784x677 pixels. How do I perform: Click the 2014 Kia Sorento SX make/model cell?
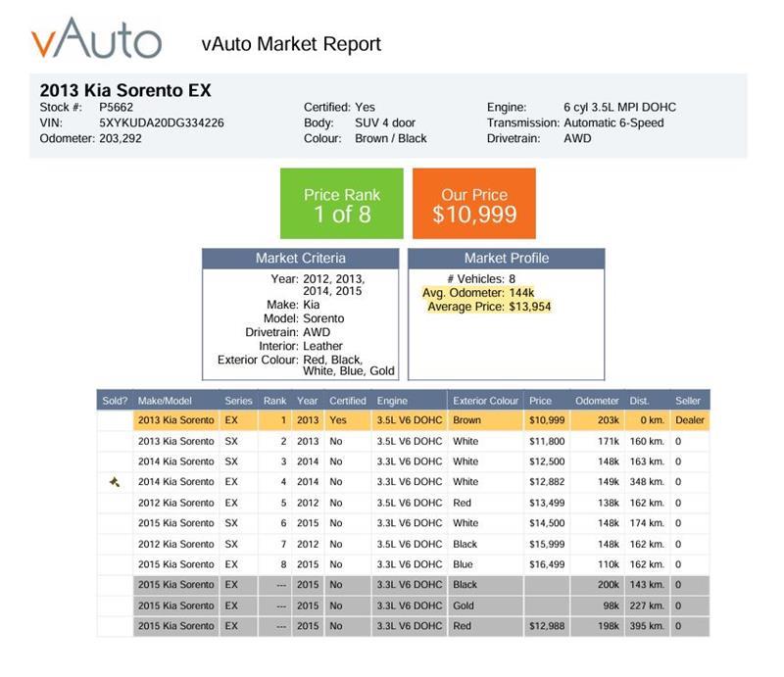pyautogui.click(x=176, y=461)
